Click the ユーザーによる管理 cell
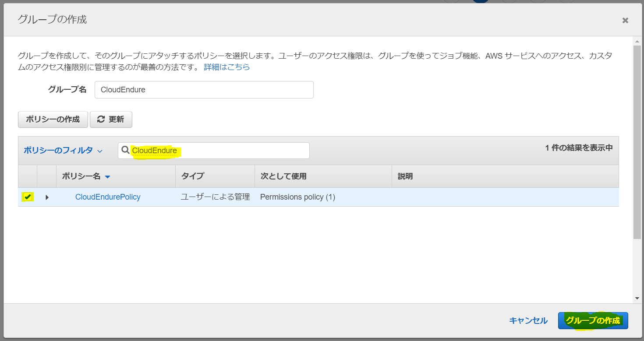The image size is (644, 341). (x=215, y=197)
